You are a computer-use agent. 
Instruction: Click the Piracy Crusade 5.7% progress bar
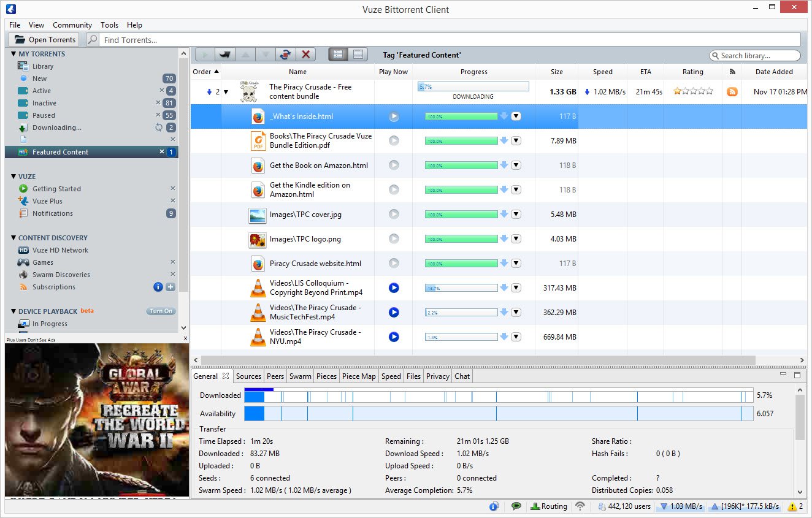pos(473,87)
